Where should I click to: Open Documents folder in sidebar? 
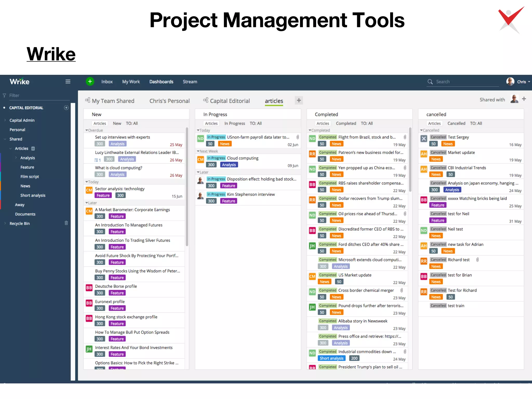(x=25, y=214)
